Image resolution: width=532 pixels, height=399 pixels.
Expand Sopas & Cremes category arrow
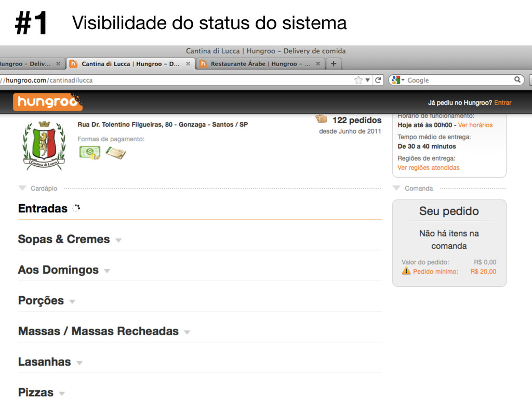pos(118,240)
